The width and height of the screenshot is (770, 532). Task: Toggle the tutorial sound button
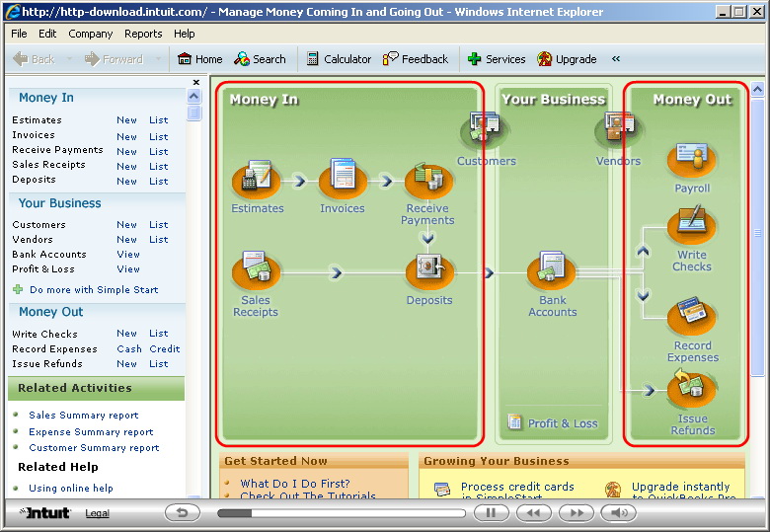pyautogui.click(x=619, y=513)
